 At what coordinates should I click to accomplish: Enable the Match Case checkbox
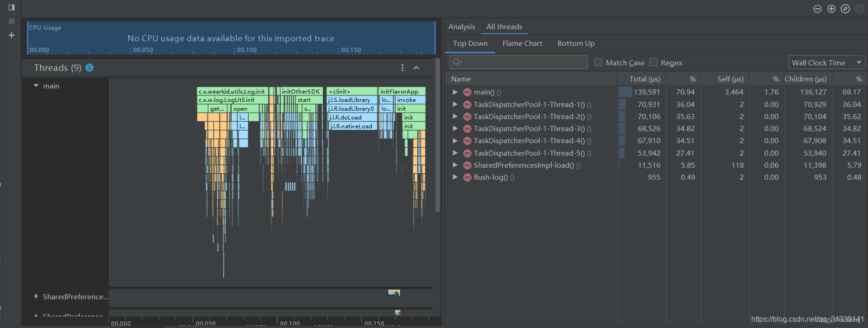tap(598, 62)
